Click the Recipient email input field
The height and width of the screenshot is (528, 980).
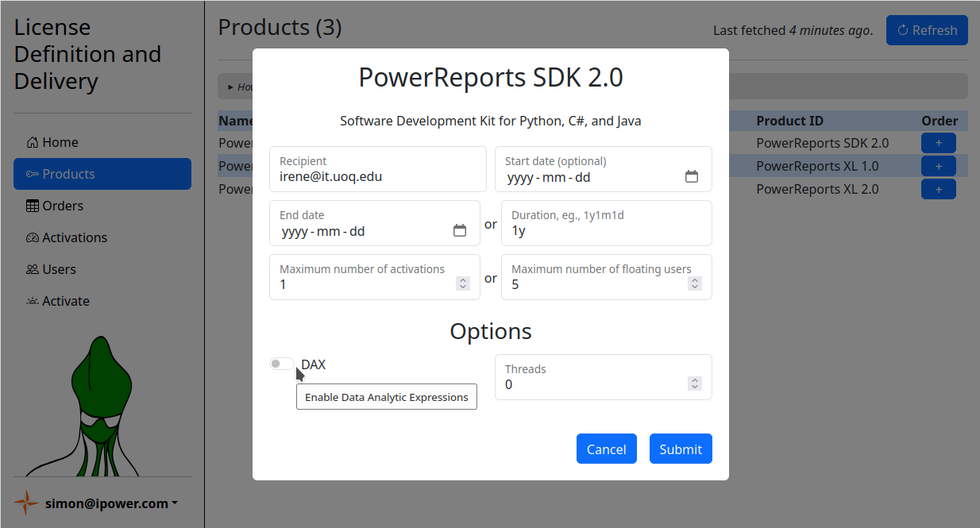click(x=377, y=176)
